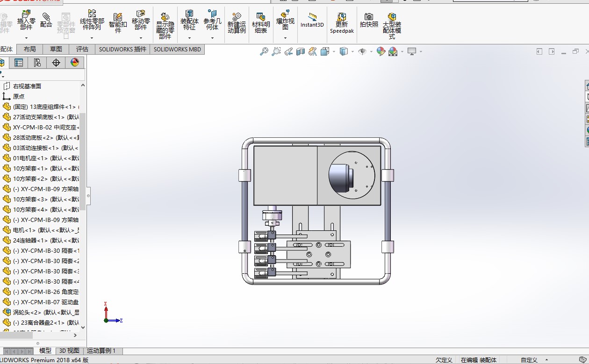
Task: Open dropdown under 爆炸视图
Action: (x=285, y=38)
